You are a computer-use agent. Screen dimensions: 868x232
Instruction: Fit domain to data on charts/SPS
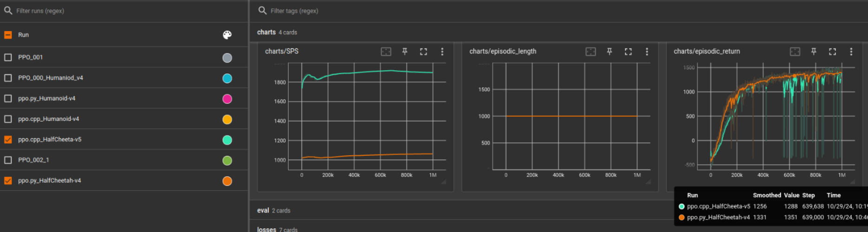point(386,52)
